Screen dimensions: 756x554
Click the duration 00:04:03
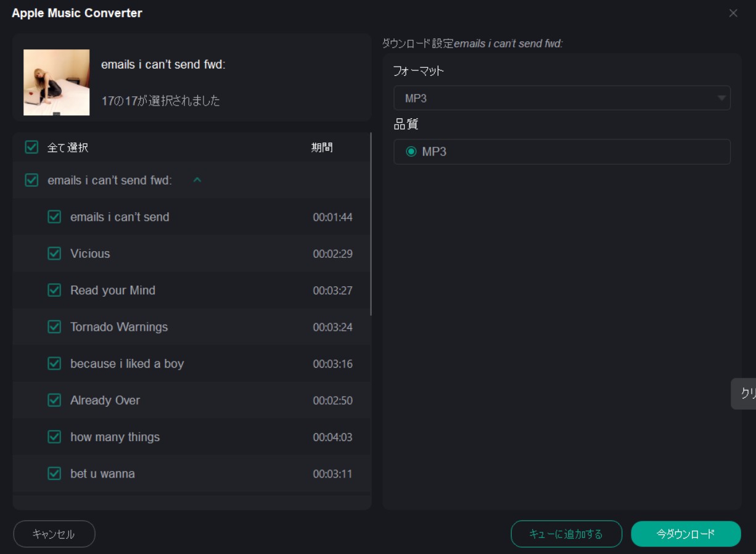tap(333, 437)
